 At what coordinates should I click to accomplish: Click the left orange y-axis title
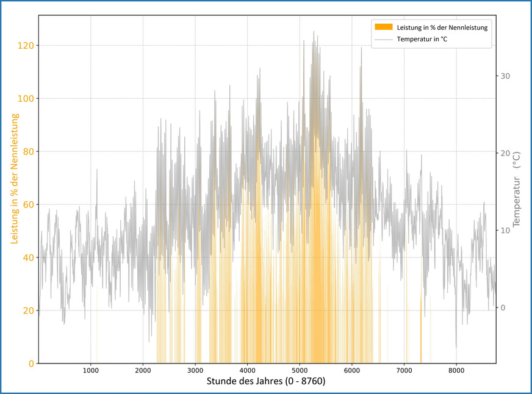point(13,189)
